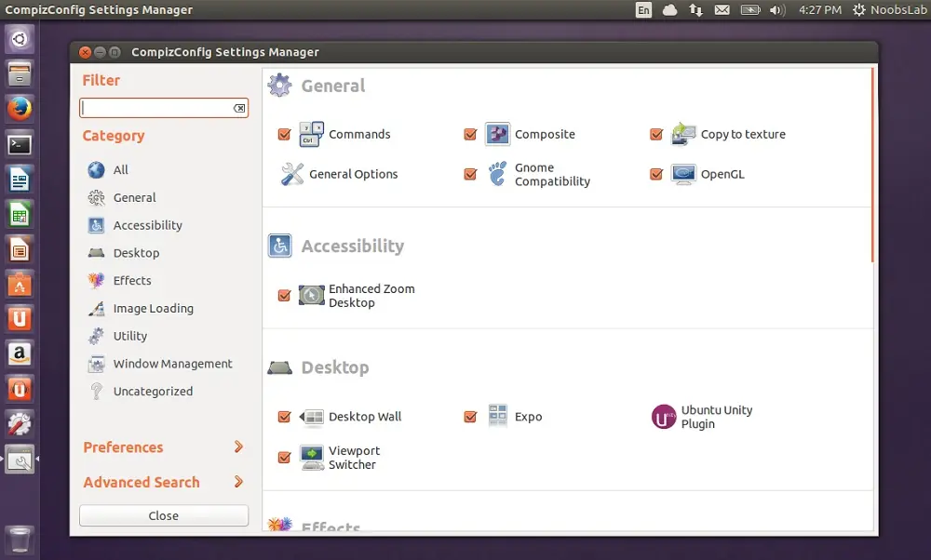931x560 pixels.
Task: Uncheck the Copy to texture checkbox
Action: [656, 135]
